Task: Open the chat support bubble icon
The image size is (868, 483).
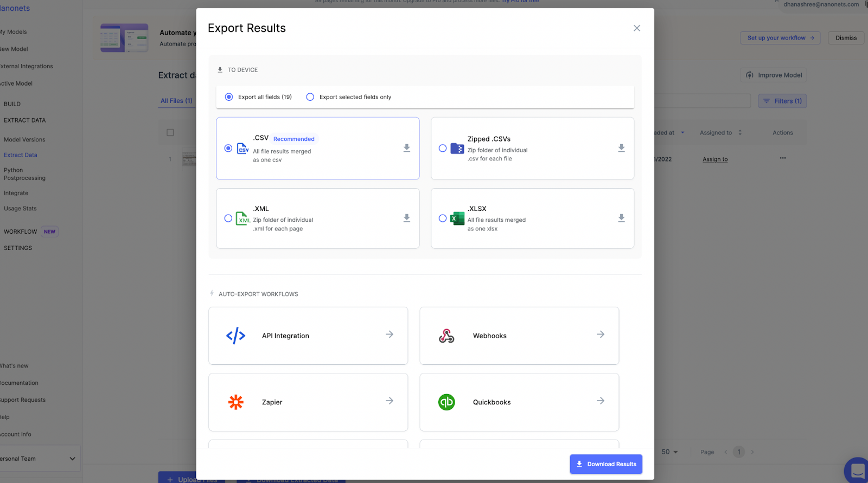Action: tap(857, 469)
